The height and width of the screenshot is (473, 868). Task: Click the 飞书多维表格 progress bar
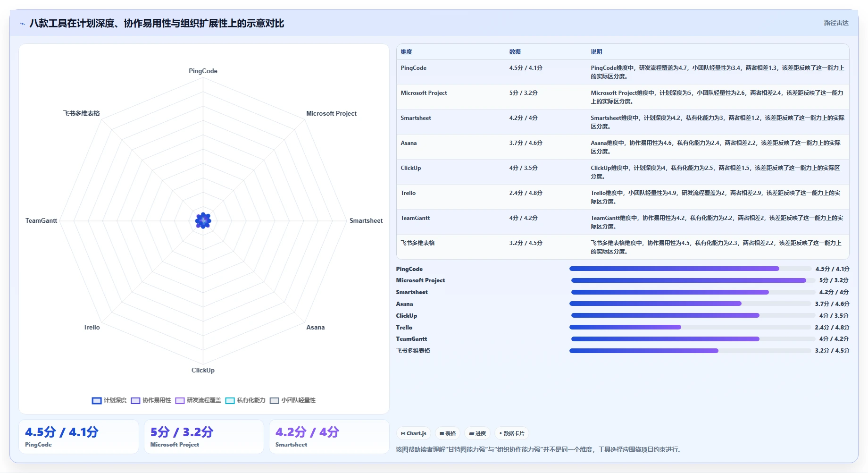[x=690, y=351]
